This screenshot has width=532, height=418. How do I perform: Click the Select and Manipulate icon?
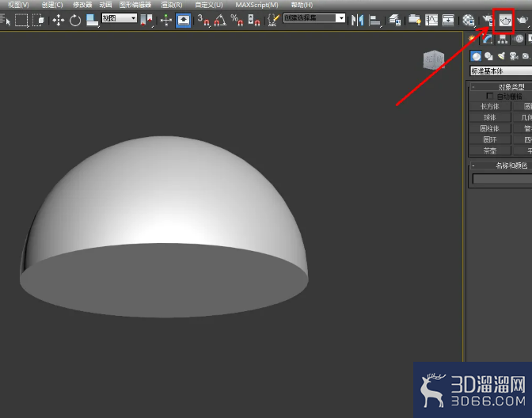[166, 20]
